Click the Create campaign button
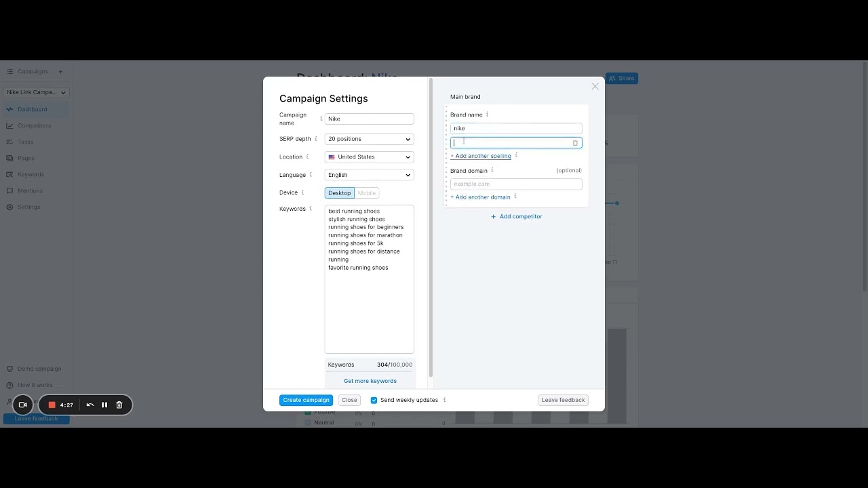 [x=307, y=400]
